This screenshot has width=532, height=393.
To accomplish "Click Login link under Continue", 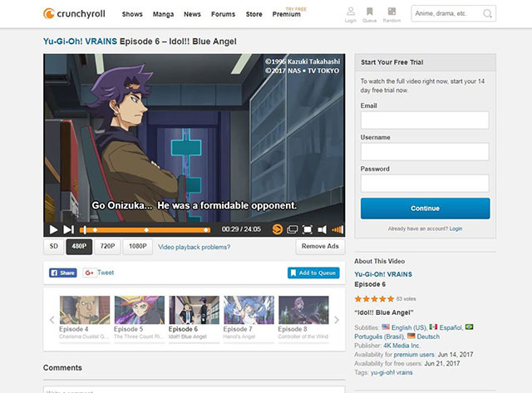I will [x=456, y=228].
